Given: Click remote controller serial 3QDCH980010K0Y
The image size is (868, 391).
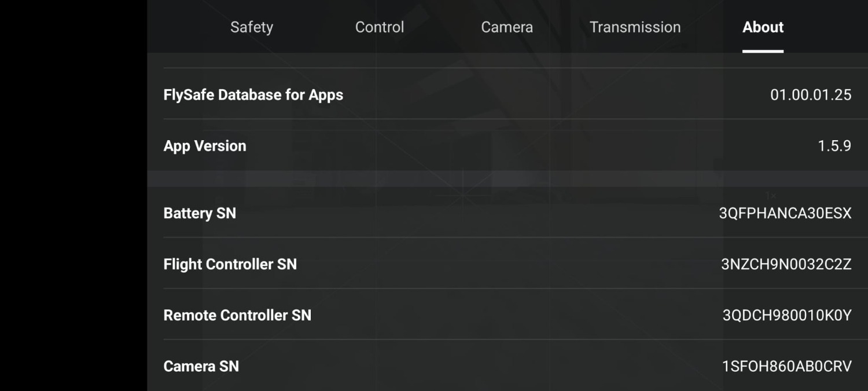Looking at the screenshot, I should pos(786,315).
